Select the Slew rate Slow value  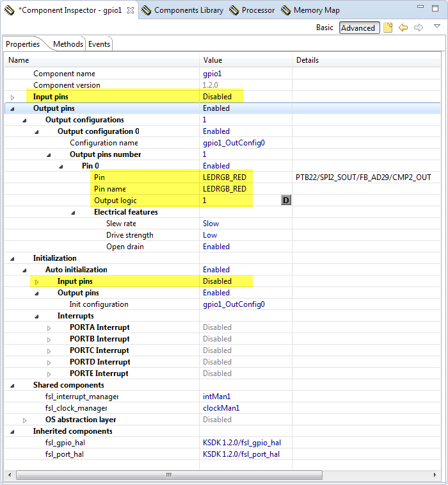coord(211,224)
